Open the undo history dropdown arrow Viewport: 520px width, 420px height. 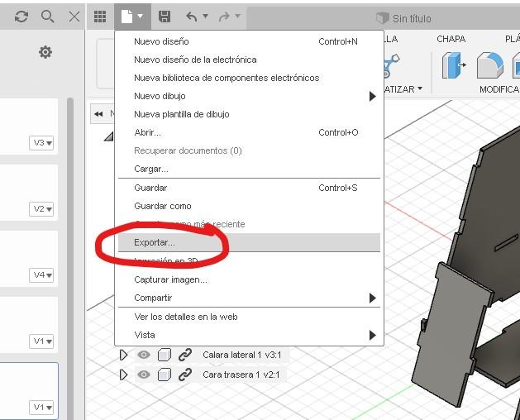pyautogui.click(x=205, y=16)
